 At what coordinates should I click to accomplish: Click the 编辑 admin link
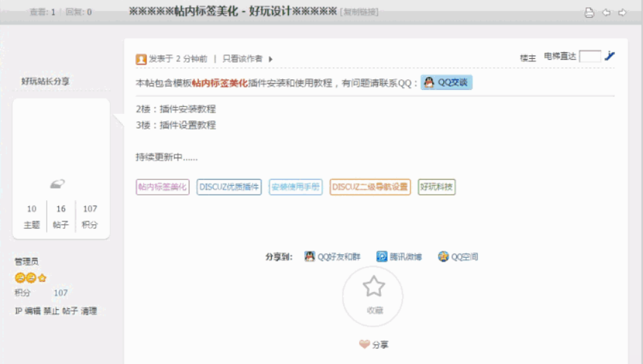33,311
